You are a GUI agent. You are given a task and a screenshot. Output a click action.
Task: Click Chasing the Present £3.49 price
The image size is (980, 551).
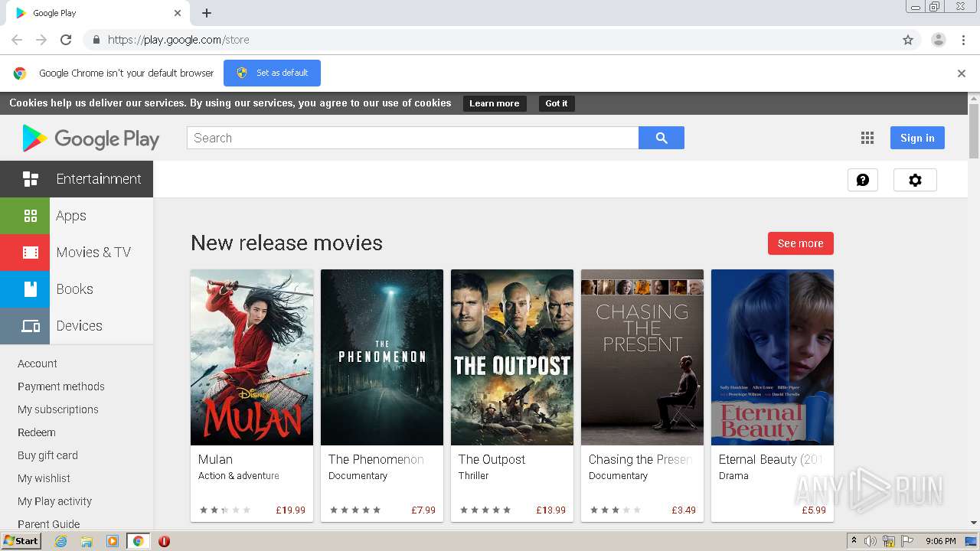(684, 510)
